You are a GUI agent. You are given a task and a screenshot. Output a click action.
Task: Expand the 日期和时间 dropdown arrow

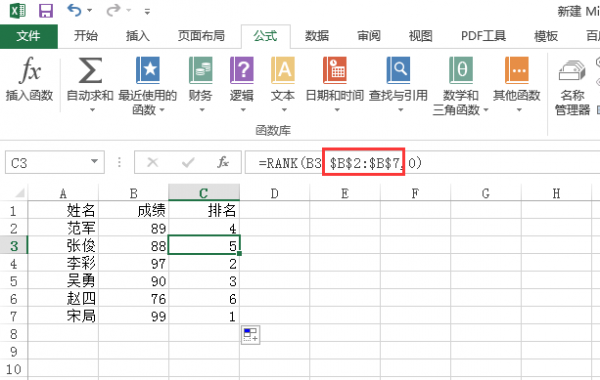coord(337,110)
